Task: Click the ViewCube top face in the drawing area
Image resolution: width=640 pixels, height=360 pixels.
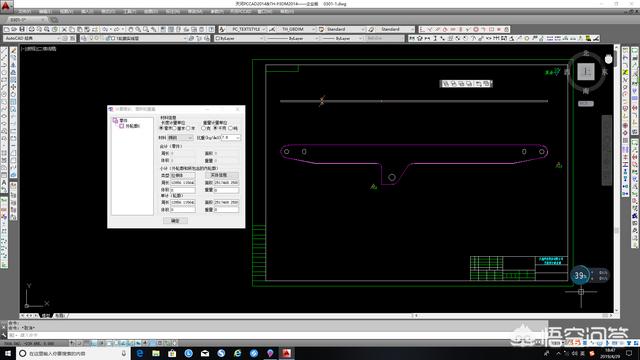Action: 586,71
